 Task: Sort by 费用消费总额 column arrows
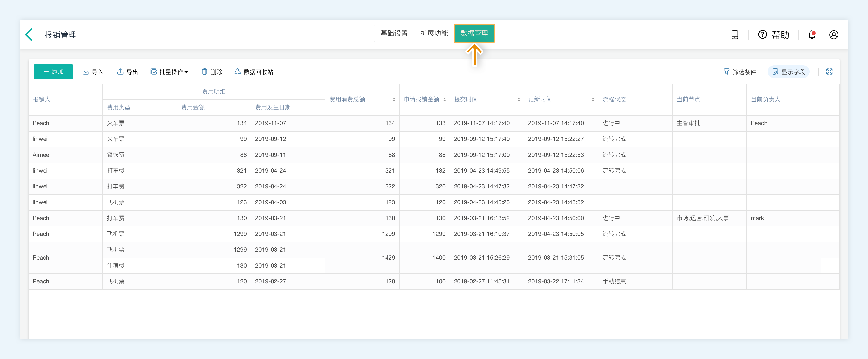point(394,100)
